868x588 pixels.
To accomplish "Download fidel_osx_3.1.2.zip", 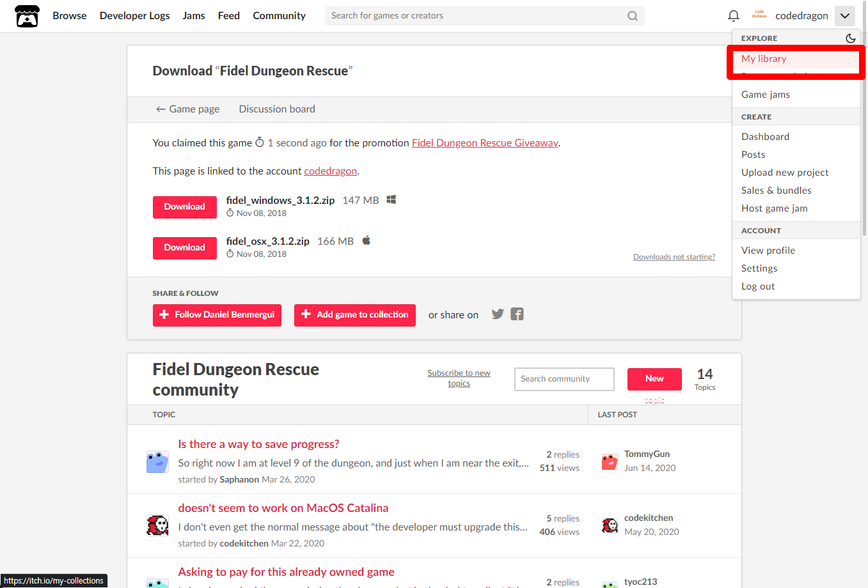I will (x=185, y=248).
